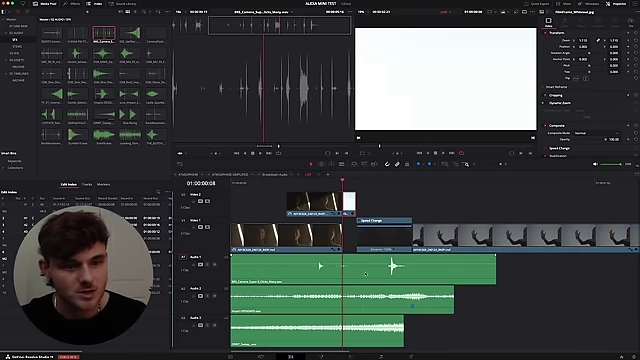Screen dimensions: 640x360
Task: Jump to first frame in timeline viewer
Action: click(x=419, y=153)
